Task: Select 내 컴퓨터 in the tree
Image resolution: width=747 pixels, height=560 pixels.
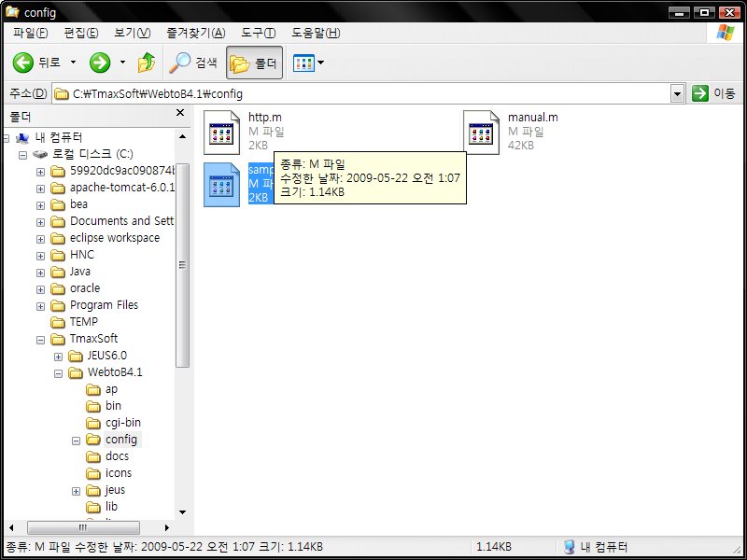Action: point(59,137)
